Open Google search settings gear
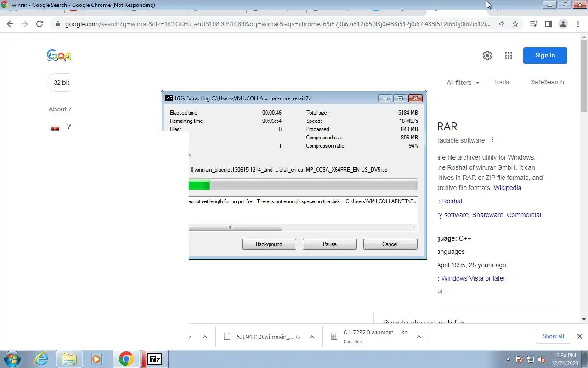This screenshot has height=368, width=588. (487, 56)
